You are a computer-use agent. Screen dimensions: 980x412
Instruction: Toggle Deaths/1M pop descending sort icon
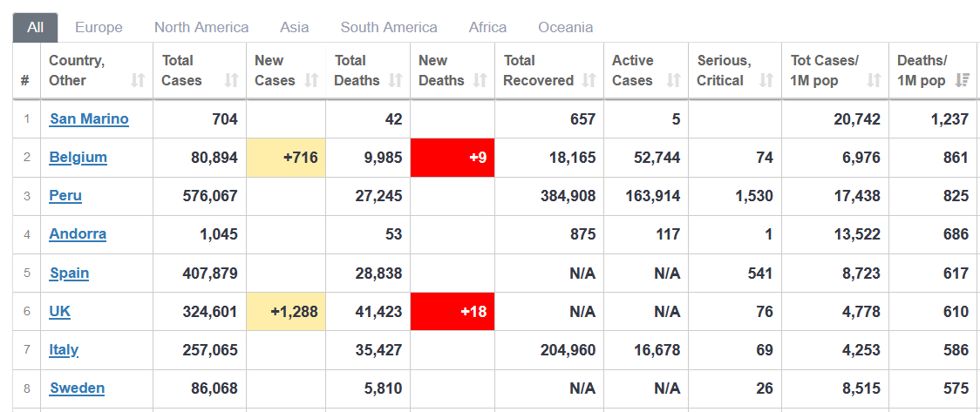[x=963, y=81]
